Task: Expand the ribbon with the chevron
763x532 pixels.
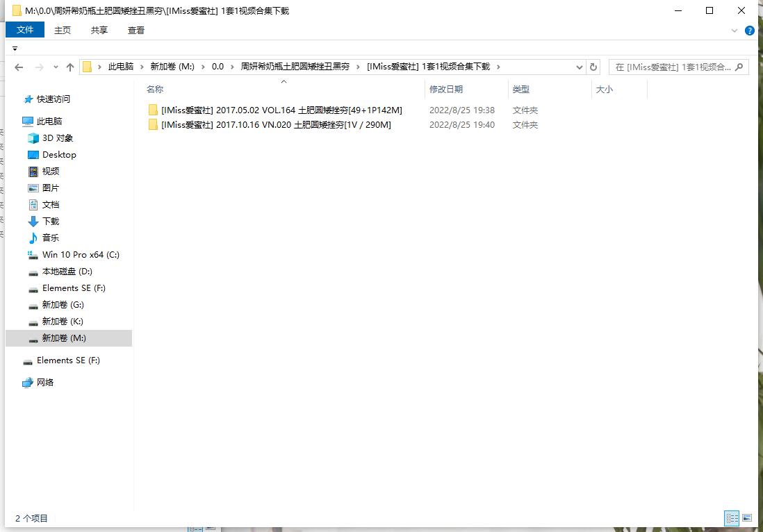Action: click(x=735, y=31)
